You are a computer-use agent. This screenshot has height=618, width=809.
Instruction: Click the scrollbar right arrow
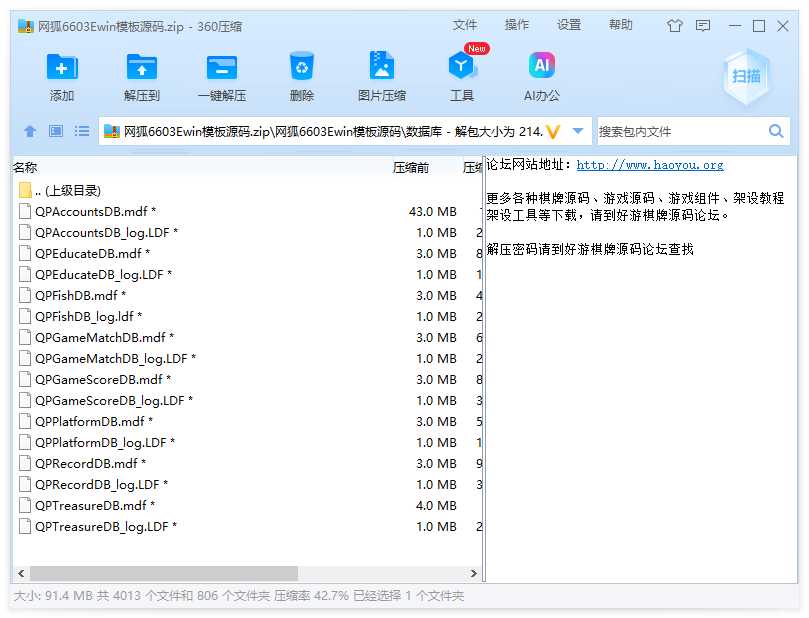click(x=473, y=573)
